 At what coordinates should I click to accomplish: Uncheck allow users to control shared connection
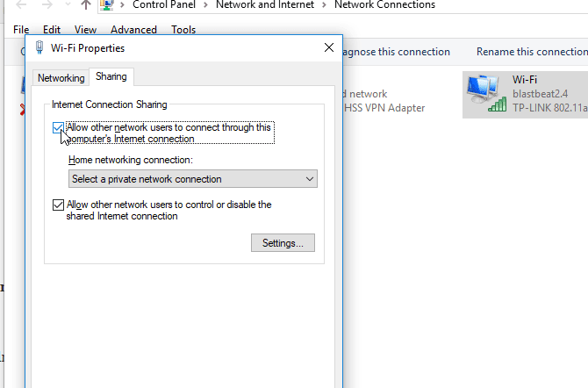(59, 205)
